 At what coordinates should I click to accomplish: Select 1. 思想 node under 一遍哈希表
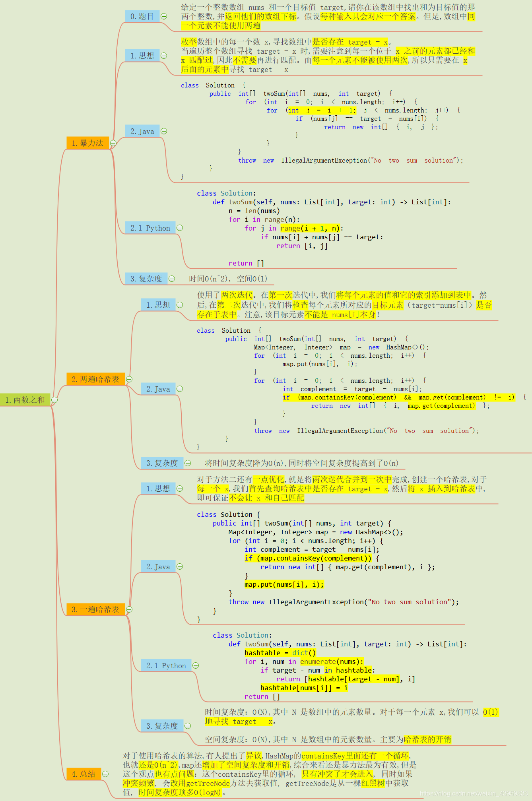pyautogui.click(x=158, y=489)
